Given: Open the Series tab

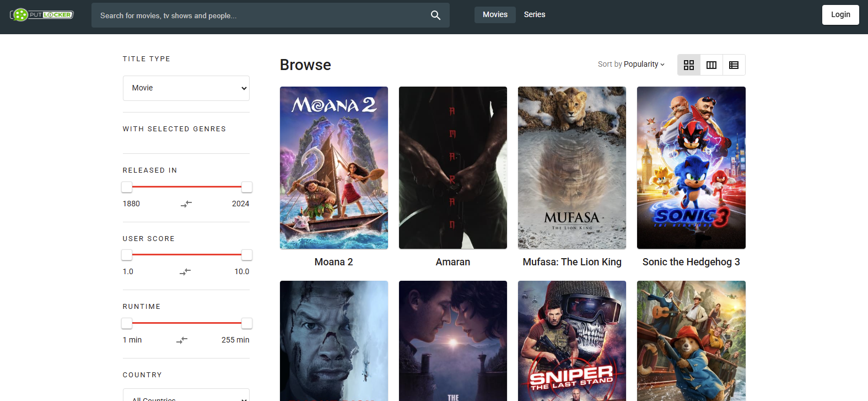Looking at the screenshot, I should [x=535, y=15].
